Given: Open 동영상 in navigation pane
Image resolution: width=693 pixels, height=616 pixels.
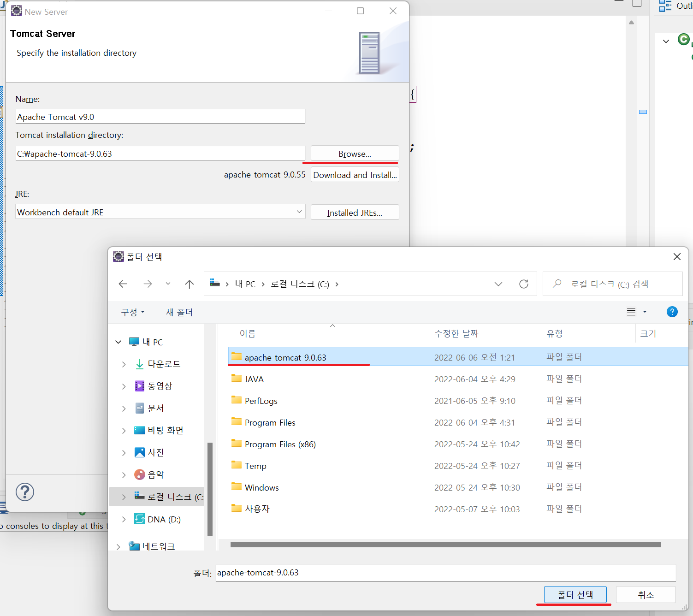Looking at the screenshot, I should pos(160,386).
